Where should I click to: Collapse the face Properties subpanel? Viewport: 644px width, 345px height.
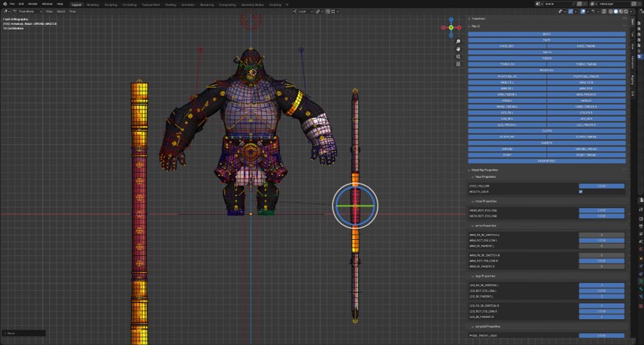tap(486, 177)
